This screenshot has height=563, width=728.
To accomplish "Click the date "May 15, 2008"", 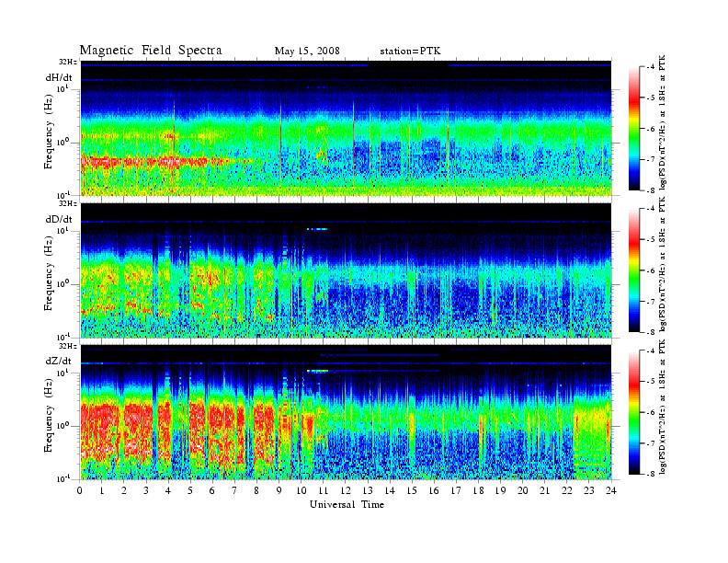I will coord(307,52).
